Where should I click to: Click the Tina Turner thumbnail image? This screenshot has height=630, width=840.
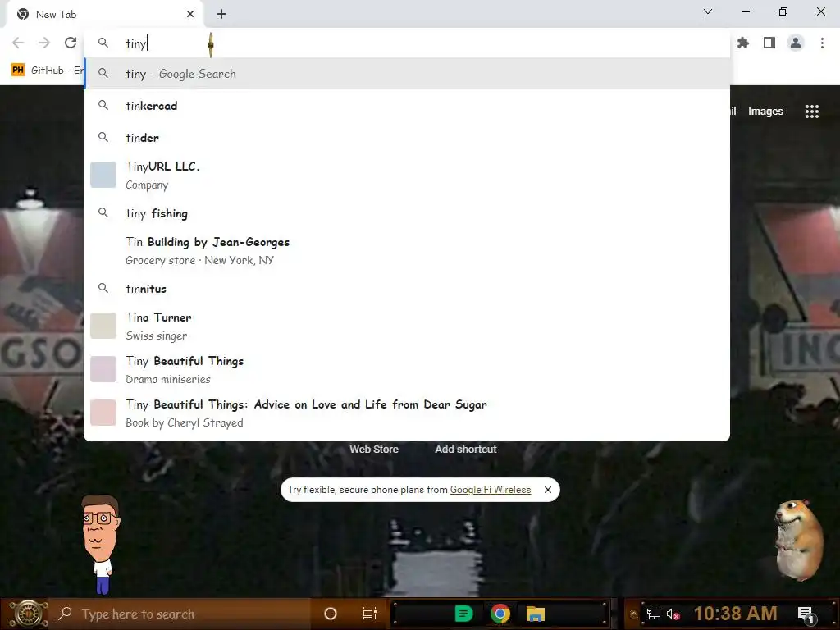tap(103, 326)
